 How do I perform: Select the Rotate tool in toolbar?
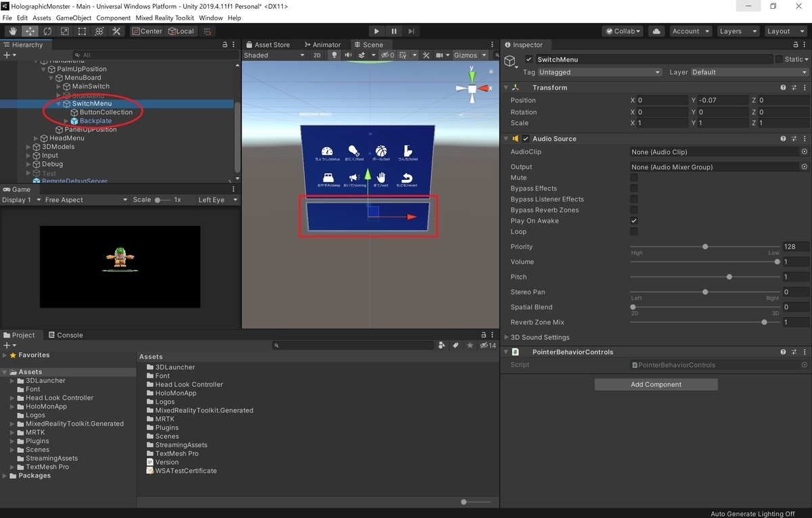[x=47, y=31]
